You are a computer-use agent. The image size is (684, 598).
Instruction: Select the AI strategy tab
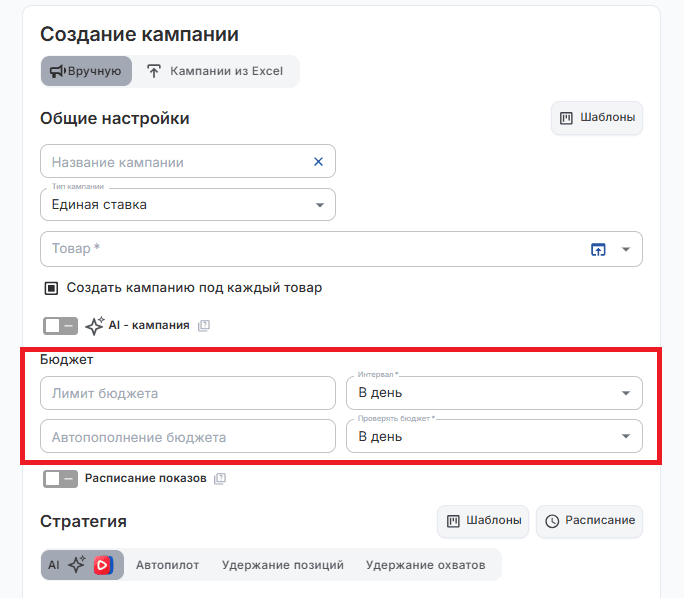[x=82, y=565]
